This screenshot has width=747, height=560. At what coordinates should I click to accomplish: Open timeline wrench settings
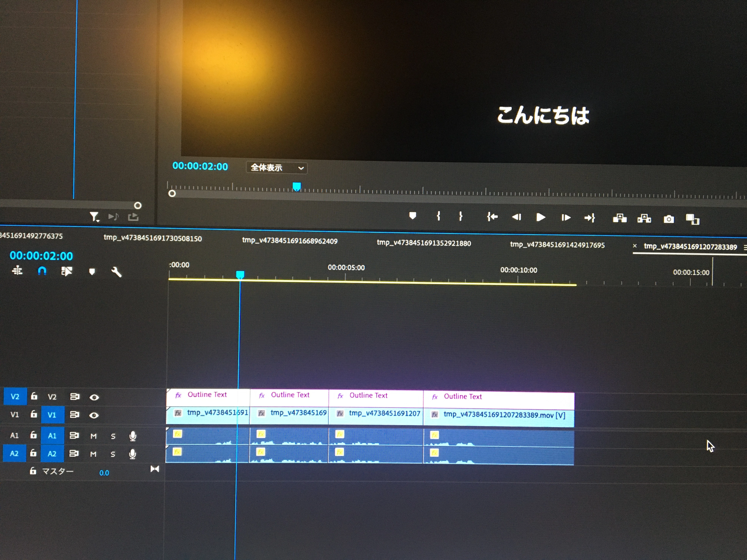coord(116,272)
